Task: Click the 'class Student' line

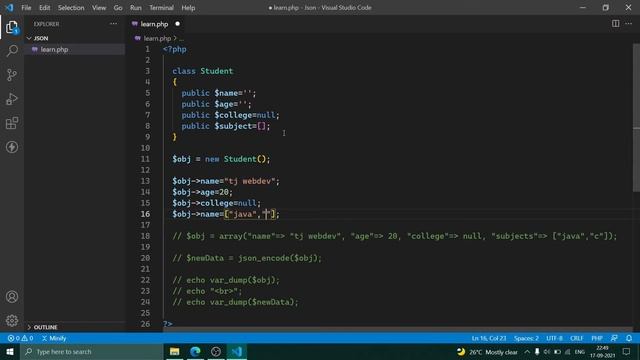Action: (x=202, y=71)
